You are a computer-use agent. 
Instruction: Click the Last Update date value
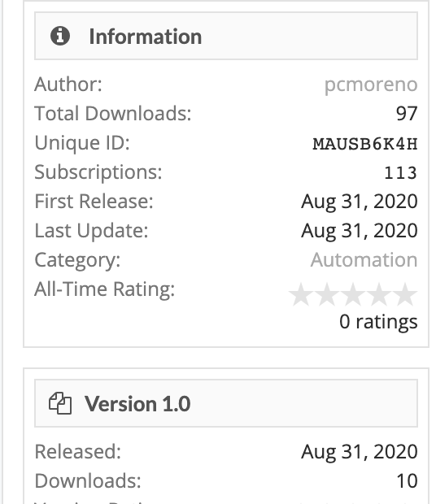(360, 231)
